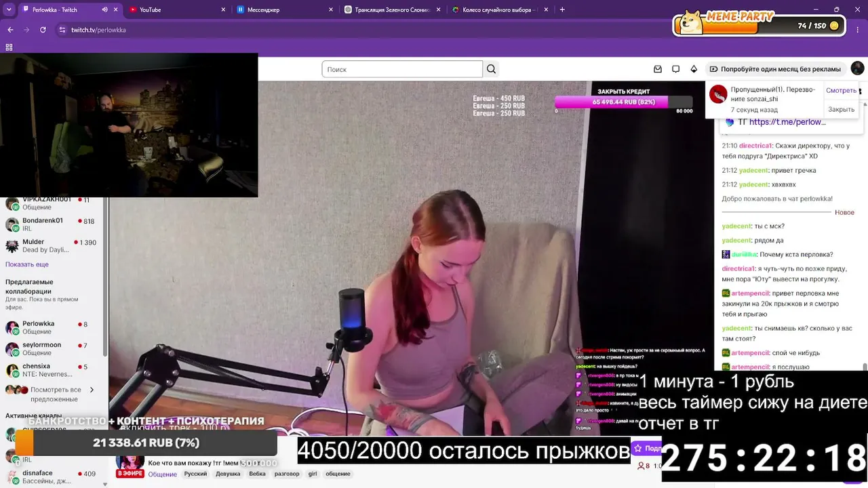Open the chensixa channel
This screenshot has width=868, height=488.
(x=51, y=370)
